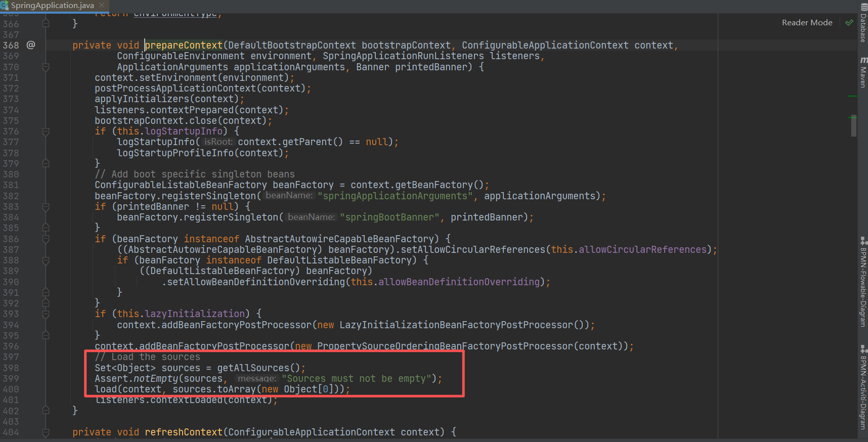Screen dimensions: 868x442
Task: Click this.logStartupInfo field on line 376
Action: tap(169, 131)
